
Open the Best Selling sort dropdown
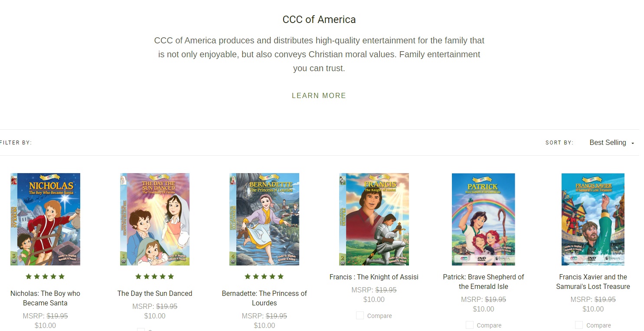coord(608,143)
